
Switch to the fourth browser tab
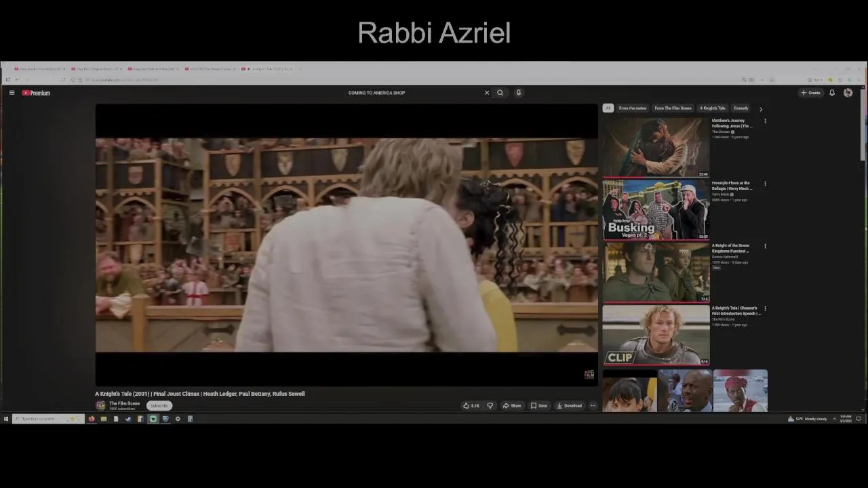click(210, 68)
